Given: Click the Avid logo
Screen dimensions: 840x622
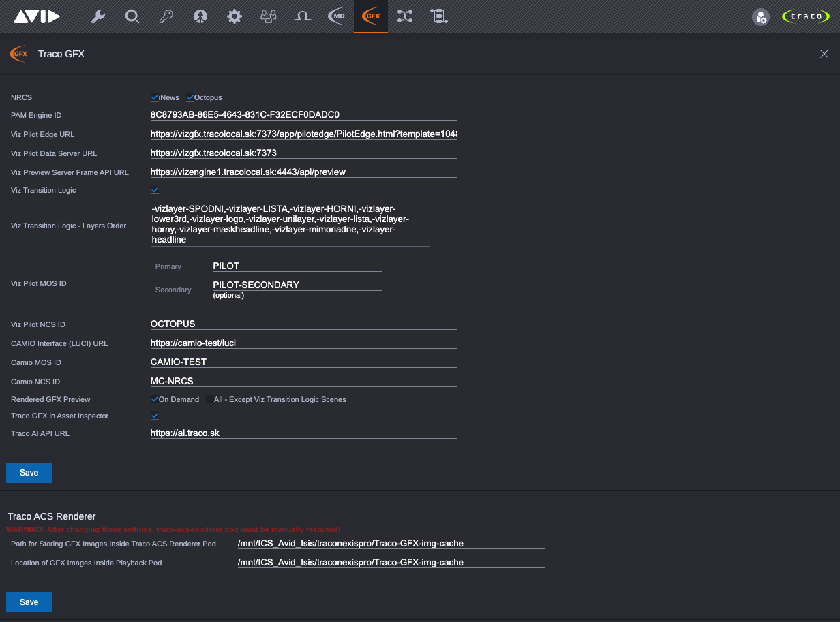Looking at the screenshot, I should point(37,16).
